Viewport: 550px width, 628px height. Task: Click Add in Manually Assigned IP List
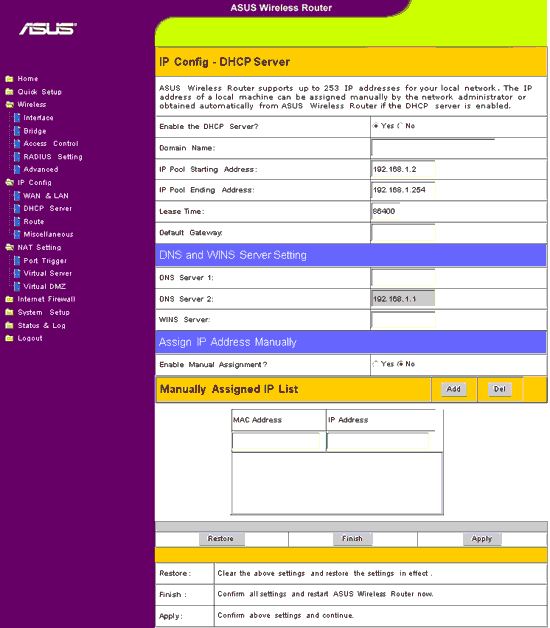pyautogui.click(x=454, y=389)
